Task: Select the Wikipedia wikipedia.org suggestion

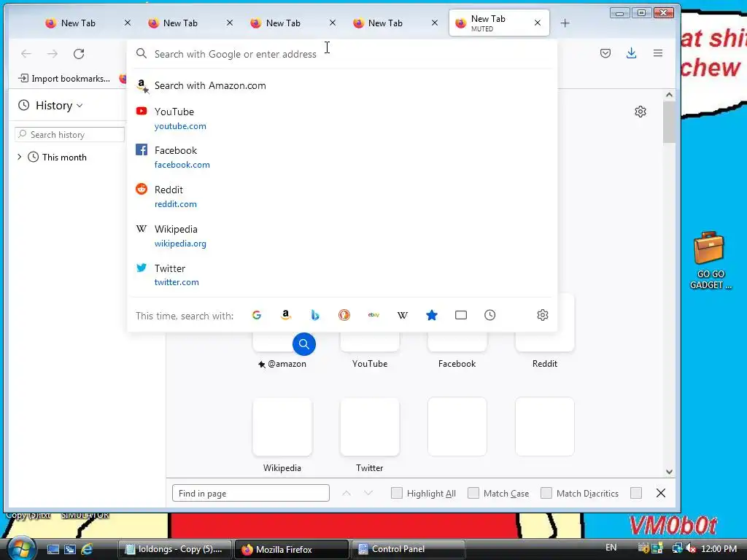Action: click(342, 236)
